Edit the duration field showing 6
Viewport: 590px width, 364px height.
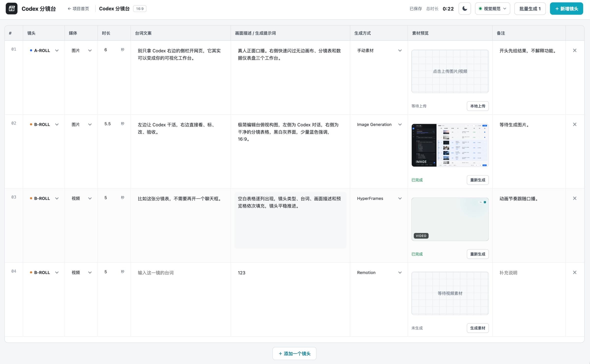point(110,50)
